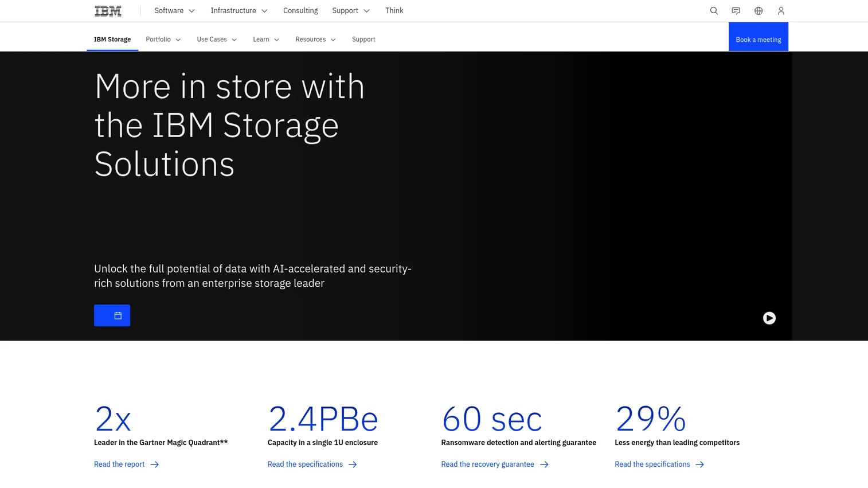Viewport: 868px width, 488px height.
Task: Click the 'More in store' hero heading
Action: (x=229, y=126)
